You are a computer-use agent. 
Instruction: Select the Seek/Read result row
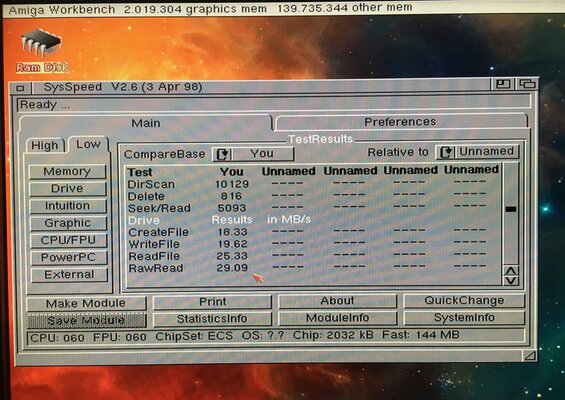click(313, 208)
